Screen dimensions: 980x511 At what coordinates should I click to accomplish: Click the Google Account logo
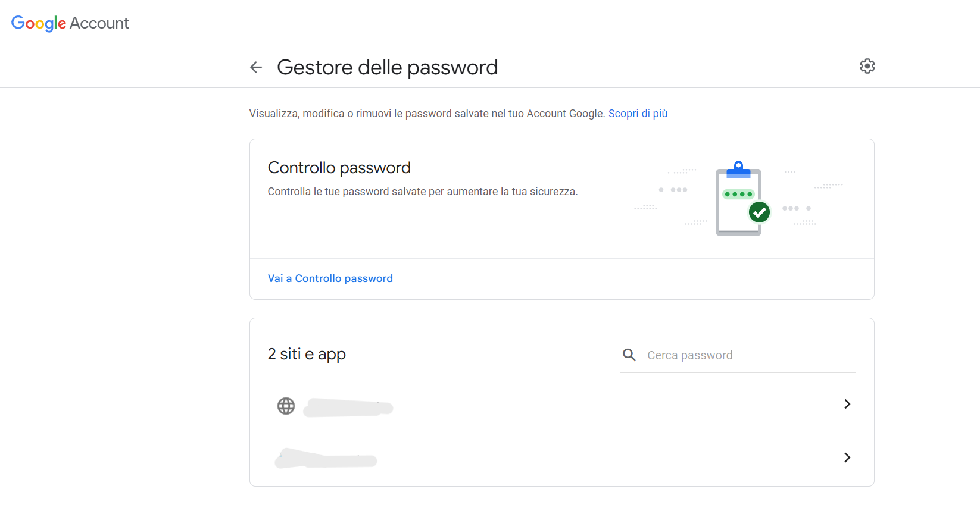(x=39, y=23)
